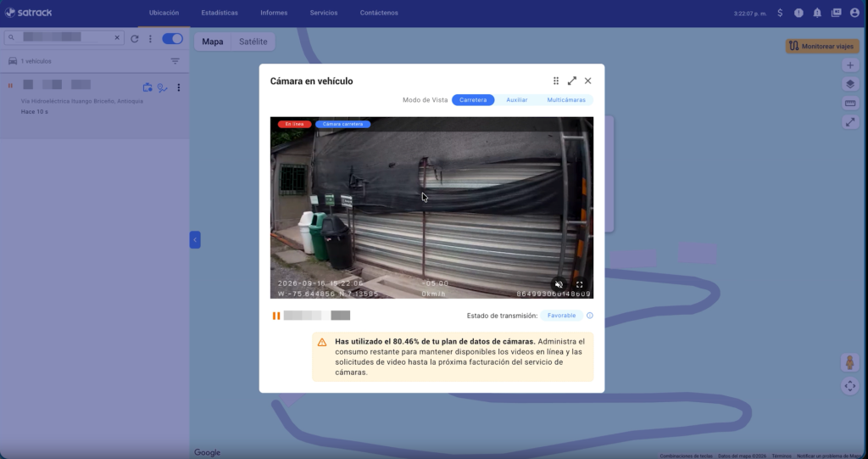
Task: Open the notifications bell
Action: (817, 13)
